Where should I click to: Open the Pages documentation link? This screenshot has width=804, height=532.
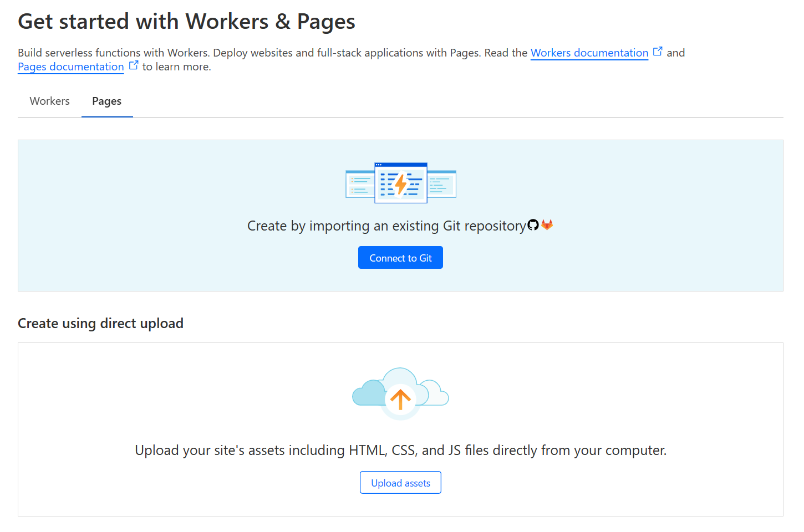tap(71, 66)
